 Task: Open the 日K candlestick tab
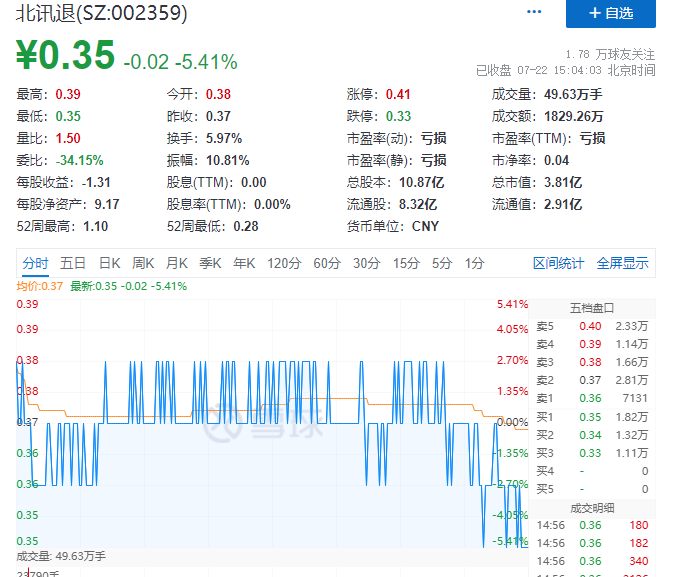click(x=109, y=263)
